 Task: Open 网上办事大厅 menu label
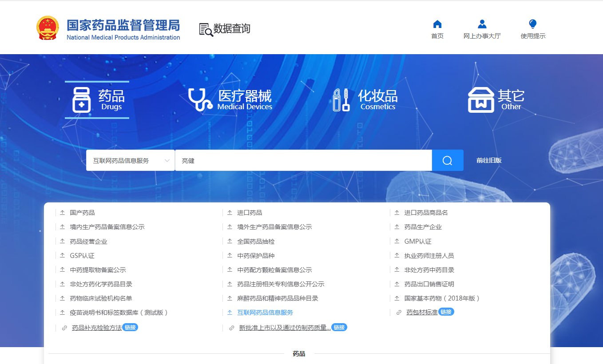click(482, 36)
